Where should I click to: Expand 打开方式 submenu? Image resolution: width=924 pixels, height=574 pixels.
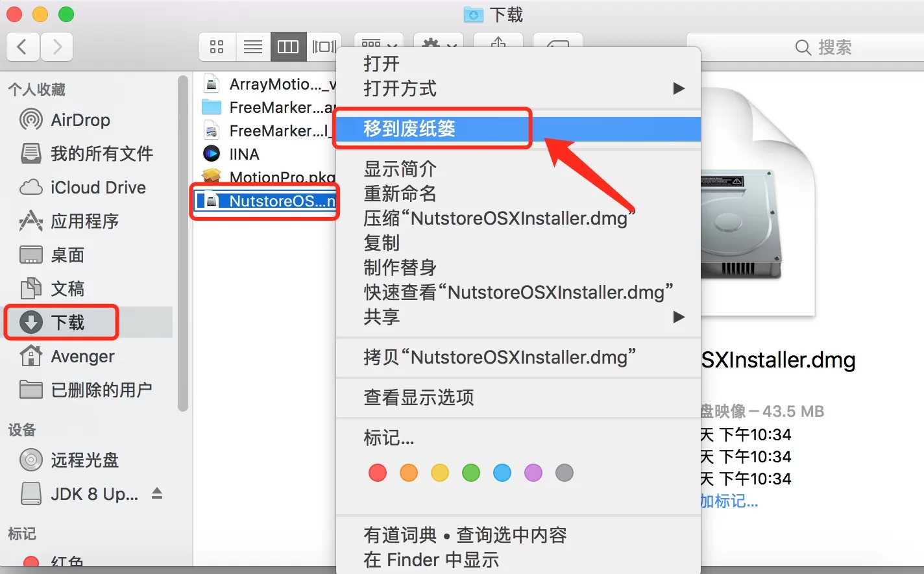tap(518, 88)
